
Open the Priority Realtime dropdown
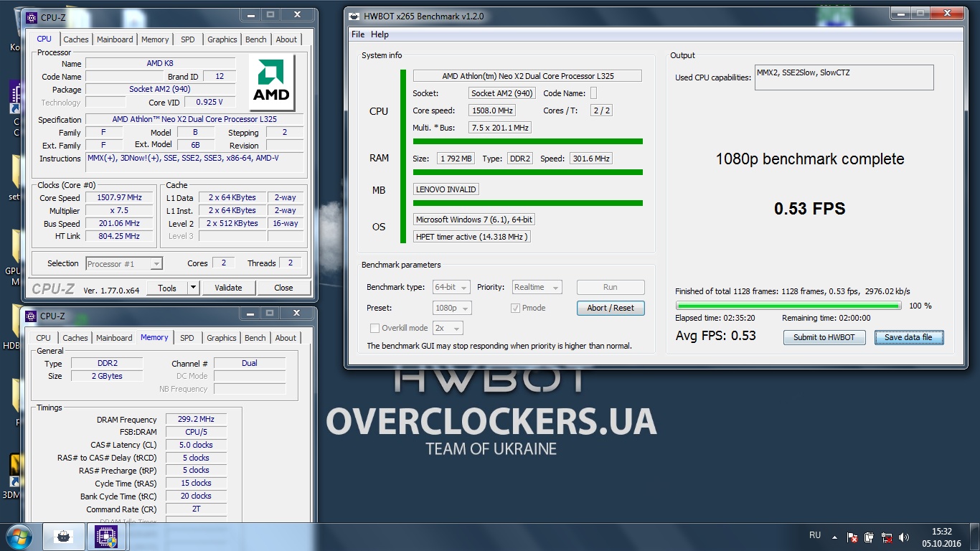point(537,287)
